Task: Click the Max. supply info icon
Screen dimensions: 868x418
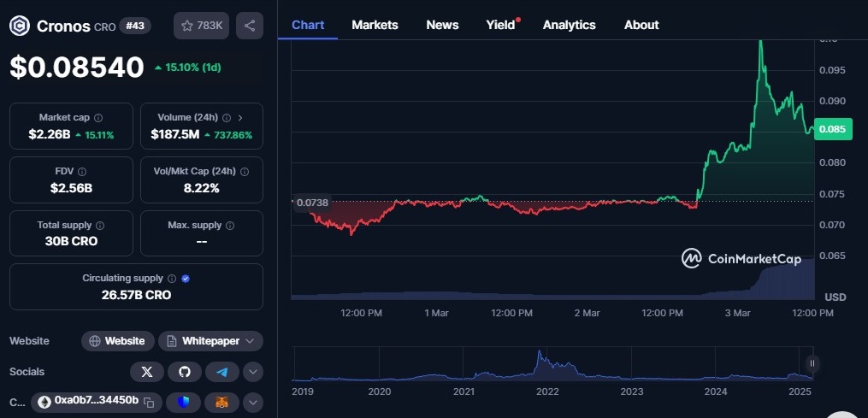Action: (230, 226)
